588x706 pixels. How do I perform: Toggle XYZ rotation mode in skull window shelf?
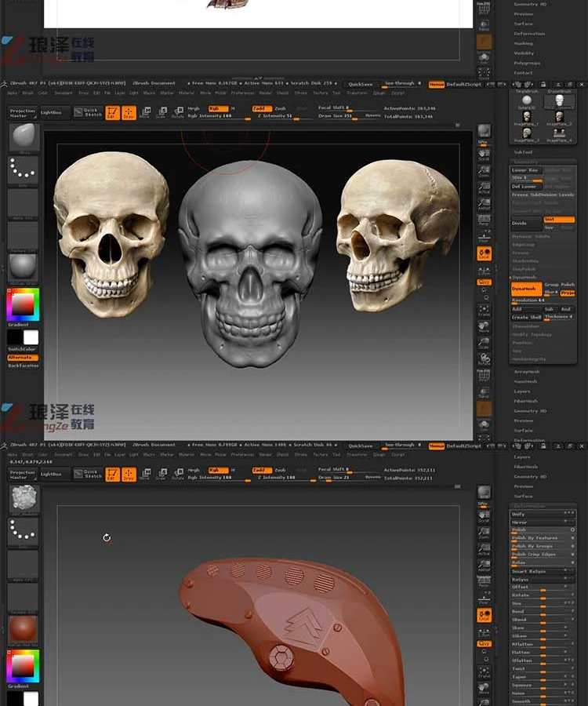point(484,282)
